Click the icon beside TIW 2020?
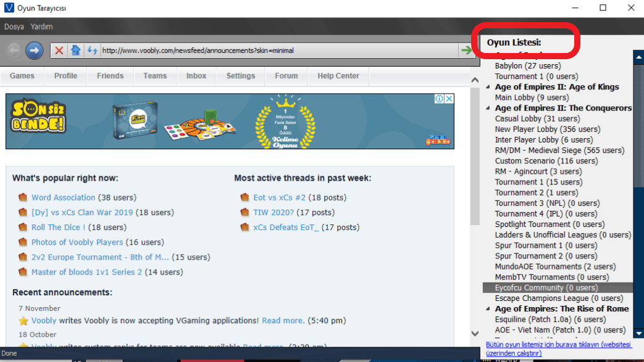644x362 pixels. coord(245,212)
